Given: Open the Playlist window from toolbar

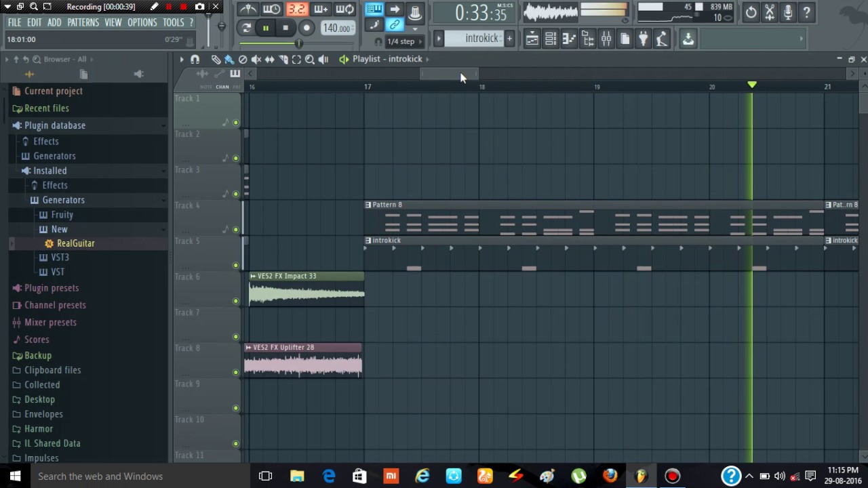Looking at the screenshot, I should click(x=532, y=39).
